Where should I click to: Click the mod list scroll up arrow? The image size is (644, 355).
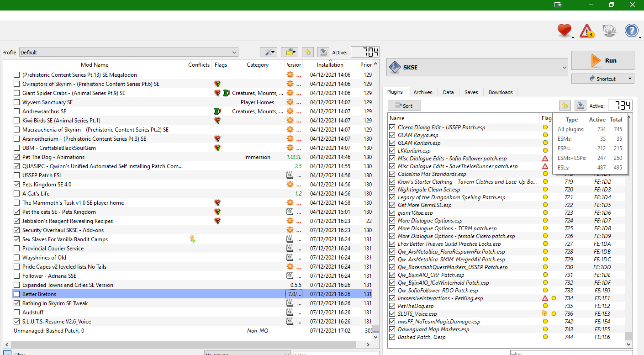tap(376, 64)
